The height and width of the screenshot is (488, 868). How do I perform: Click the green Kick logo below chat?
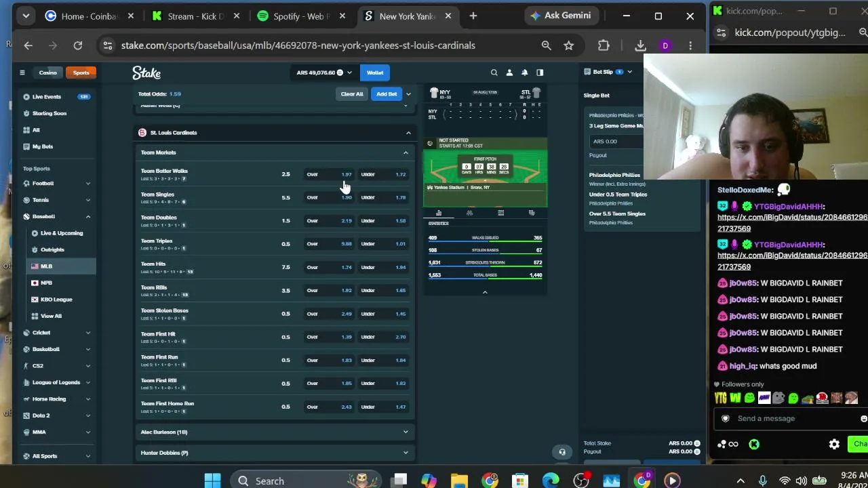click(754, 445)
